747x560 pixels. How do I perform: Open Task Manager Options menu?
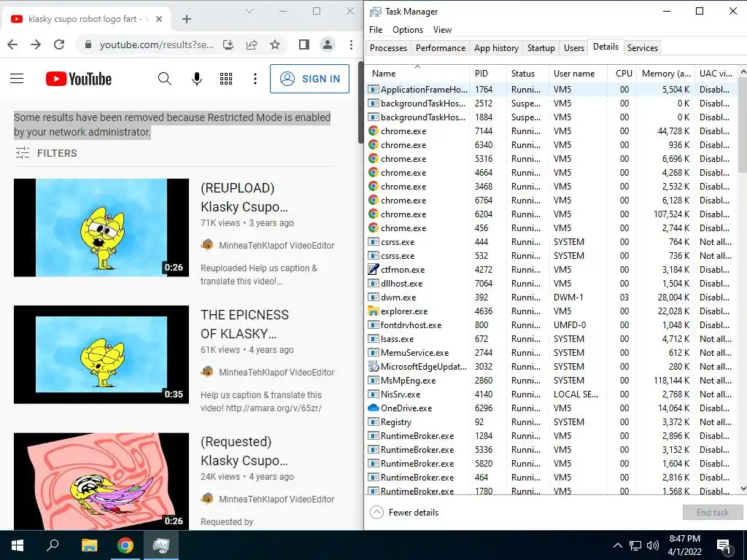[x=408, y=29]
